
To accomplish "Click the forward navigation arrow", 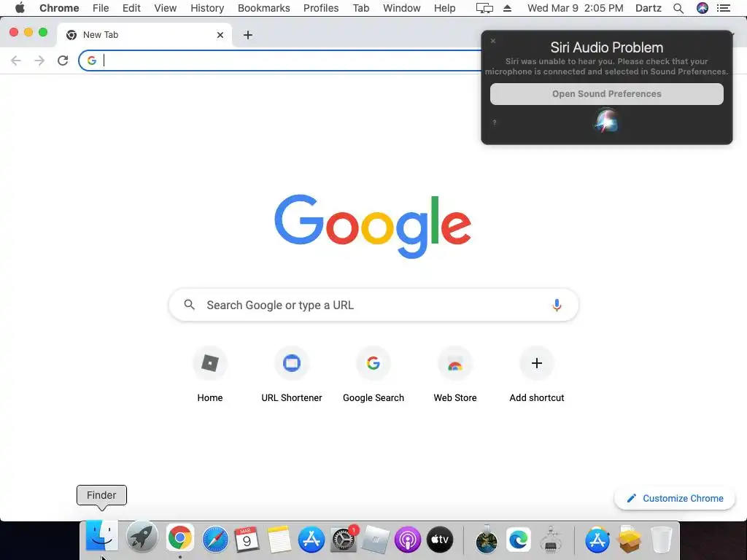I will tap(39, 61).
